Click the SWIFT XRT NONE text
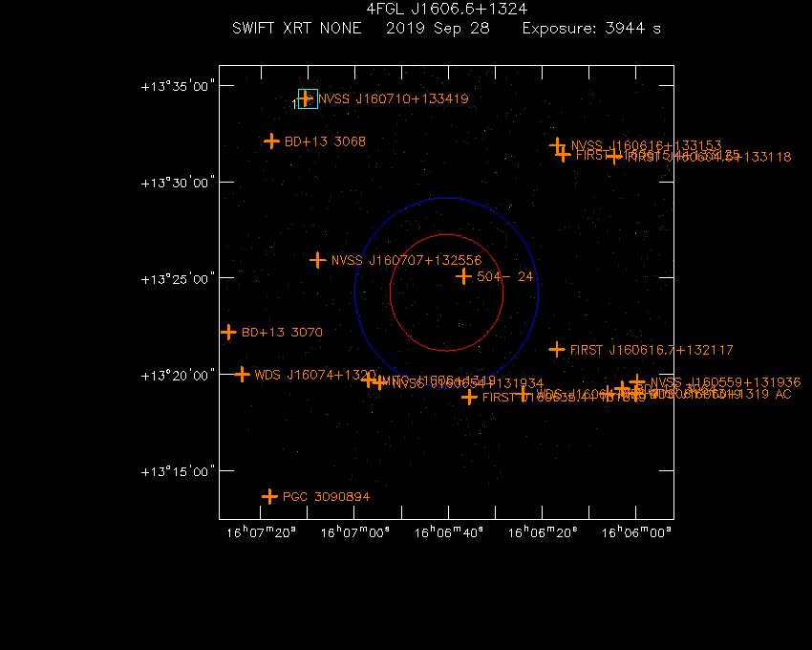This screenshot has width=812, height=650. pos(297,28)
